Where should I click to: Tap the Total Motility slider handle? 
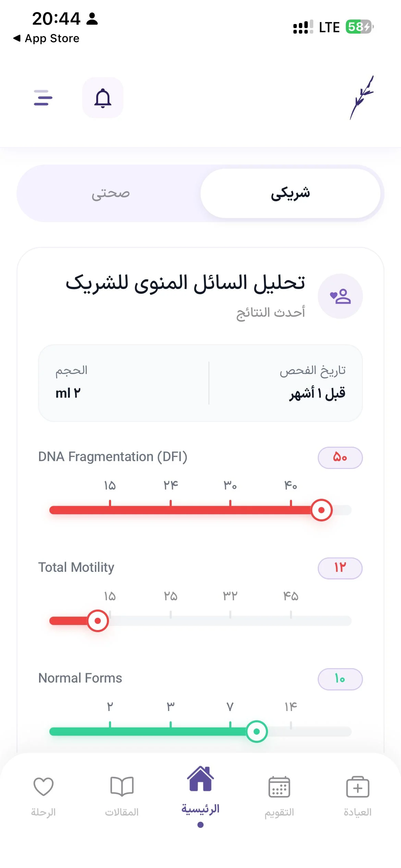point(98,621)
